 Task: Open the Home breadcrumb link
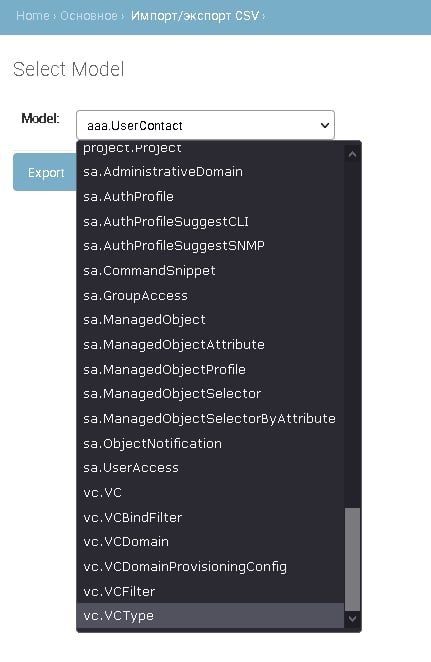(x=33, y=16)
